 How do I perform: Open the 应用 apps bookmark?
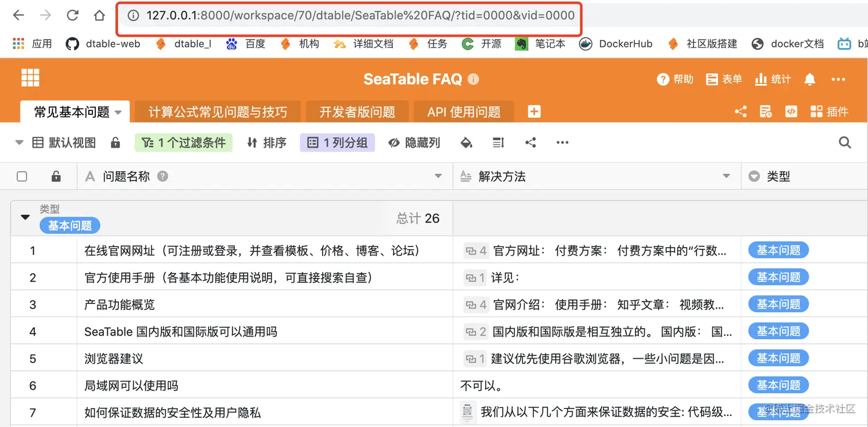(x=33, y=44)
